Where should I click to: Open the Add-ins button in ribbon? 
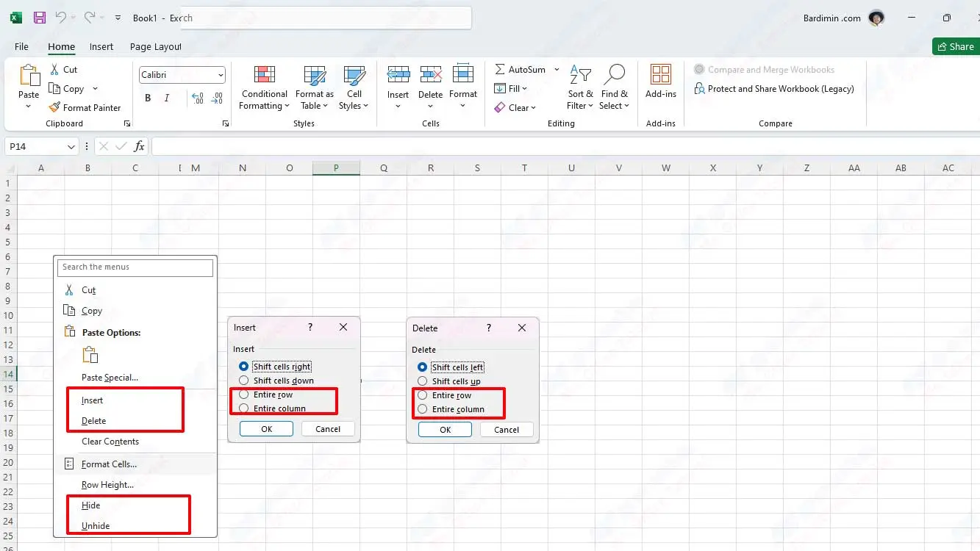(660, 81)
